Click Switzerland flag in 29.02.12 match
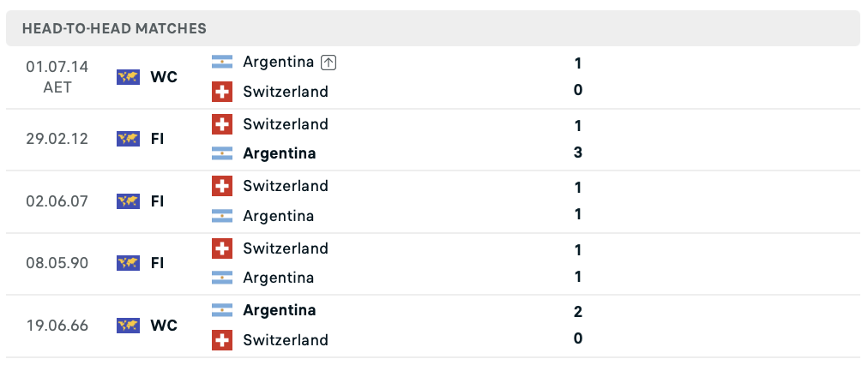The image size is (868, 365). 222,124
